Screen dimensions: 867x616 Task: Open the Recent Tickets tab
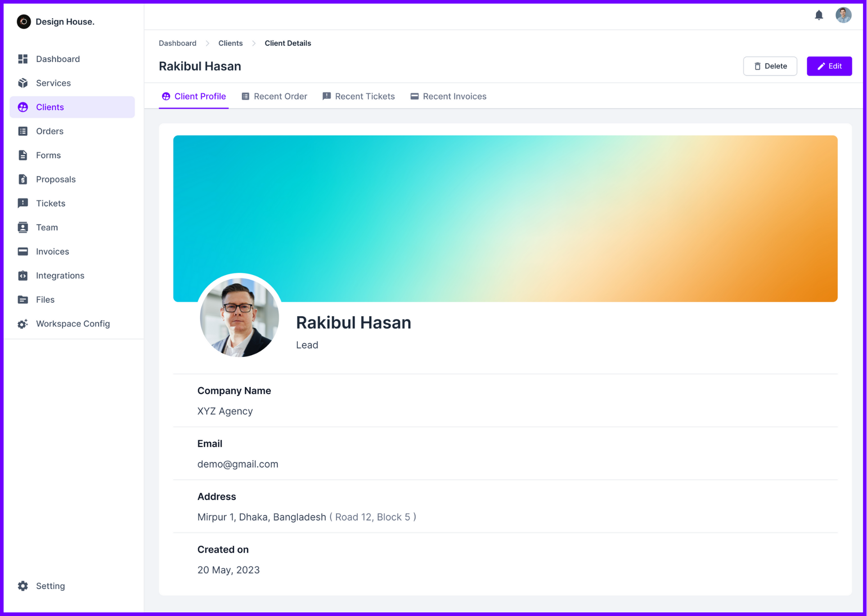tap(365, 96)
